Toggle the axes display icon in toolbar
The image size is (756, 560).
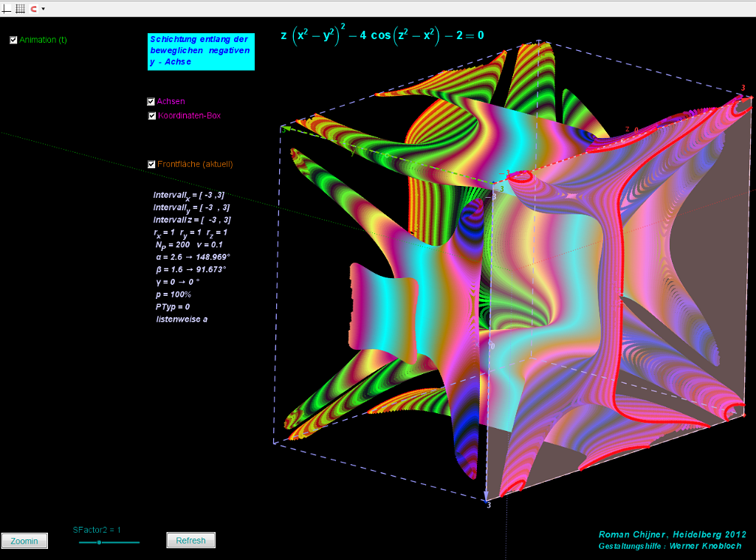click(7, 8)
